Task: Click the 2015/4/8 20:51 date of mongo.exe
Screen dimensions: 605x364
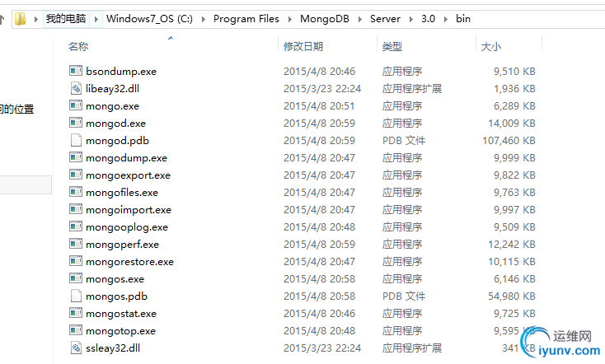Action: point(319,106)
